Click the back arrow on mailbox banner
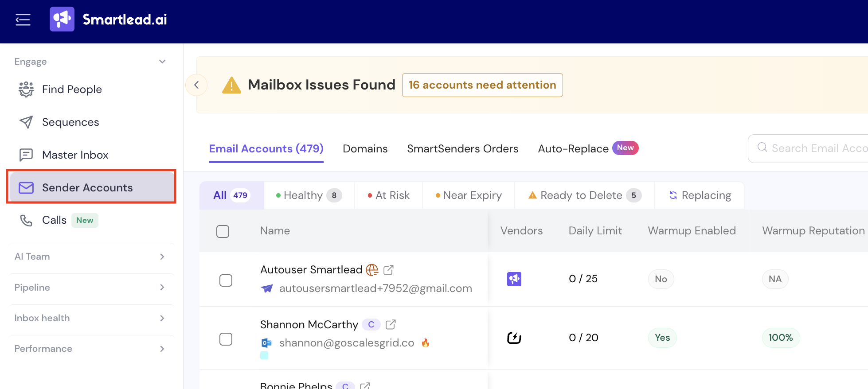868x389 pixels. pos(196,85)
